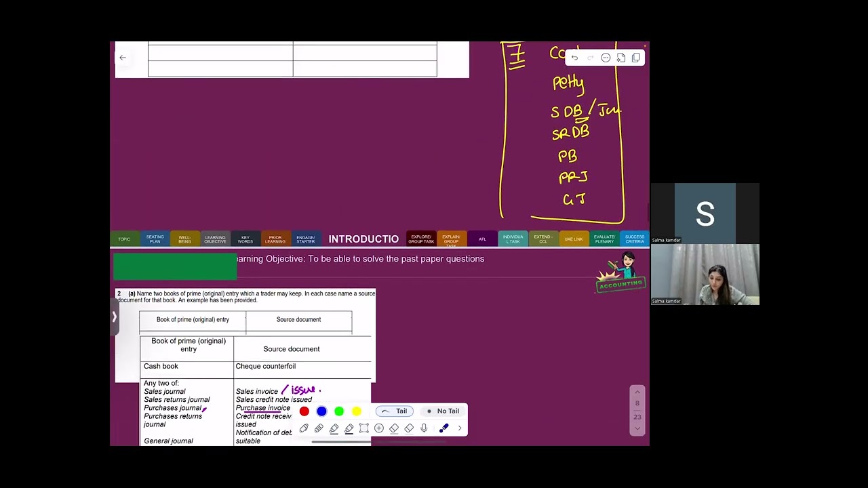Pick the red pen color
The image size is (868, 488).
point(304,411)
